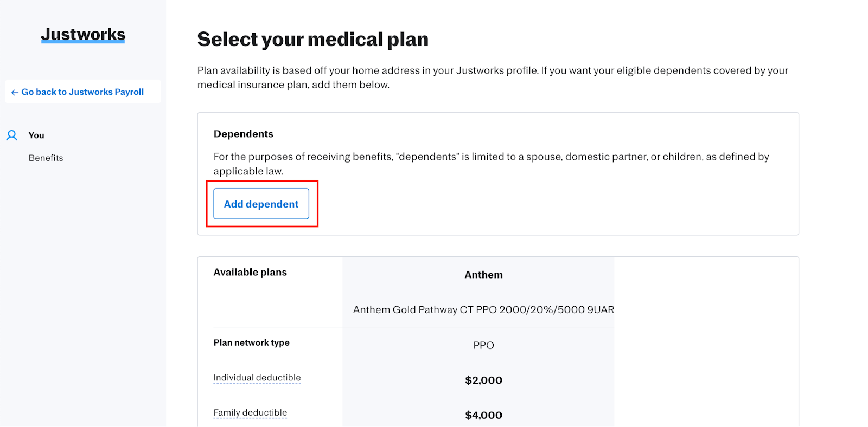Click the dependents definition paragraph text
The width and height of the screenshot is (868, 427).
491,157
